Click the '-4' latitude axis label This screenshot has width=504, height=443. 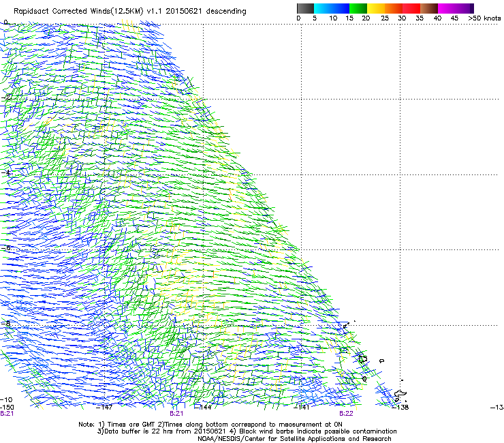[x=6, y=172]
